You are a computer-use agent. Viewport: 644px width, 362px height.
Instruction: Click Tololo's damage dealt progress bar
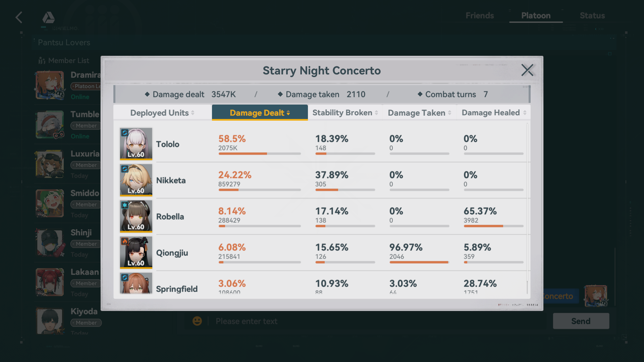[x=260, y=154]
